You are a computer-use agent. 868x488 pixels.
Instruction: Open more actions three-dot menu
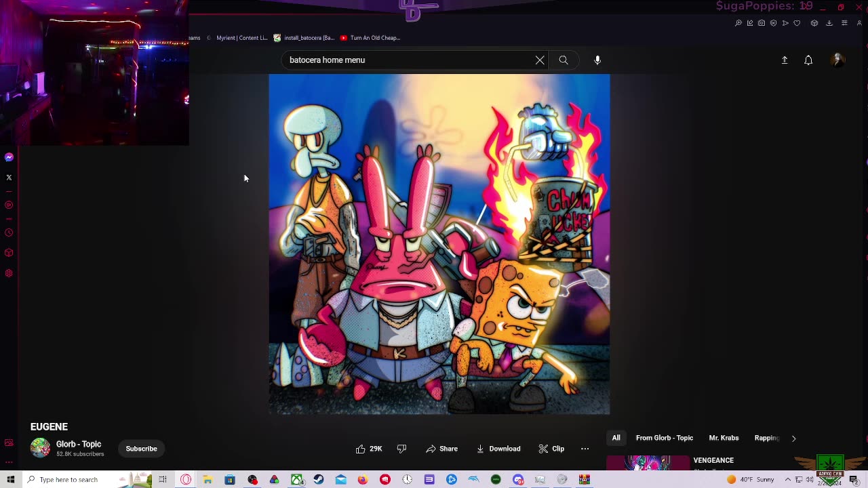coord(585,449)
